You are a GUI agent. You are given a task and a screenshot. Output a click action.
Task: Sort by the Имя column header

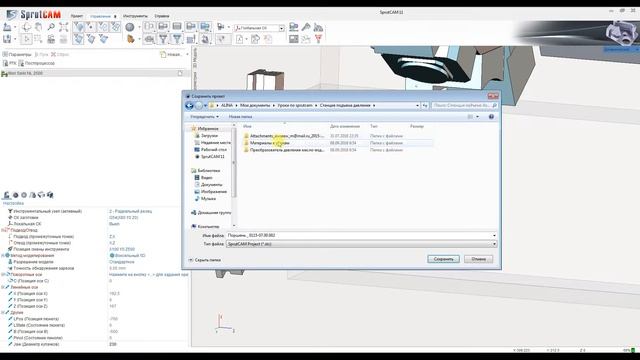(x=247, y=127)
